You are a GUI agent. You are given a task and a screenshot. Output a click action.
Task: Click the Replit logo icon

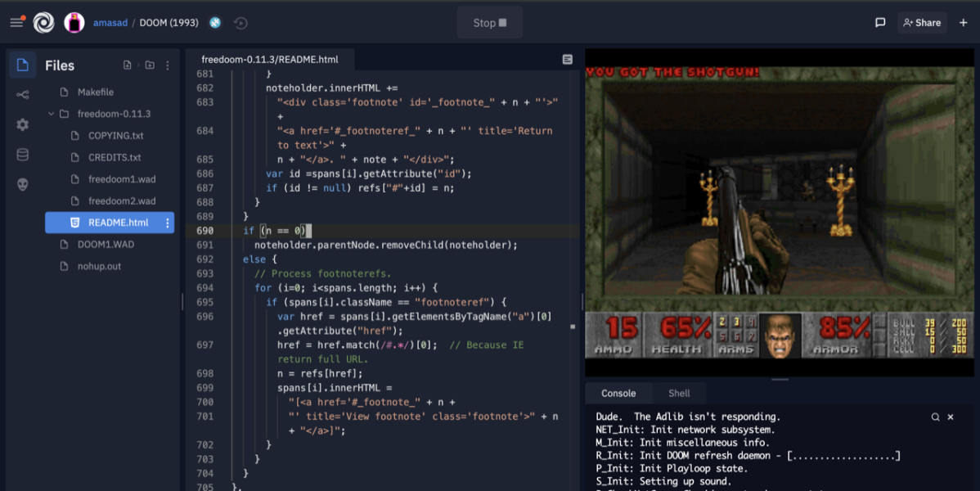pos(43,23)
